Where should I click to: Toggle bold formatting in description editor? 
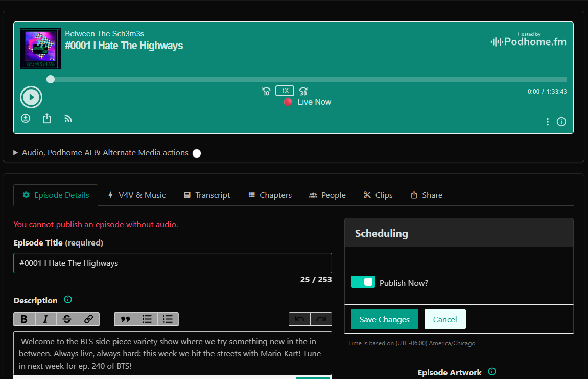pos(24,319)
